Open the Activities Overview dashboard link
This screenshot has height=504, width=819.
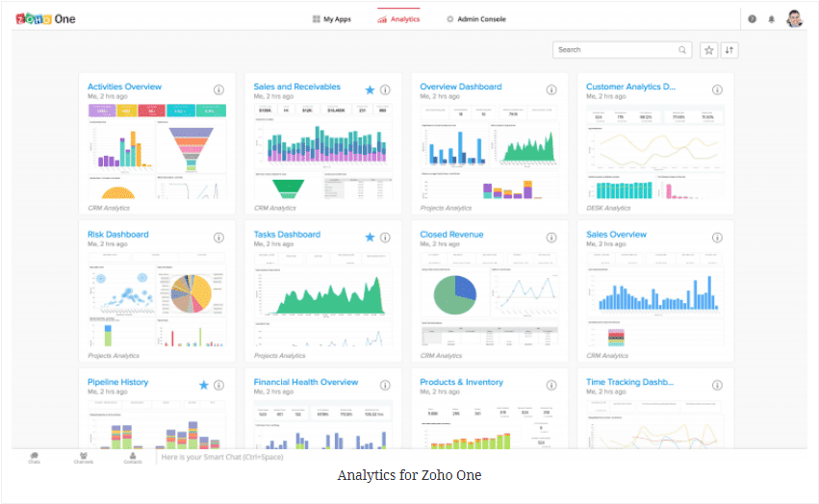click(124, 87)
